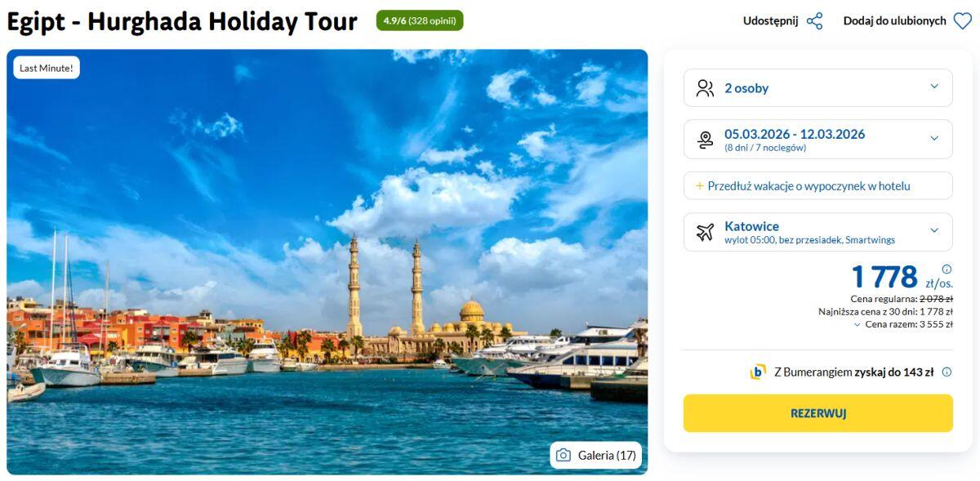This screenshot has width=980, height=481.
Task: Expand the Katowice departure dropdown chevron
Action: pyautogui.click(x=934, y=231)
